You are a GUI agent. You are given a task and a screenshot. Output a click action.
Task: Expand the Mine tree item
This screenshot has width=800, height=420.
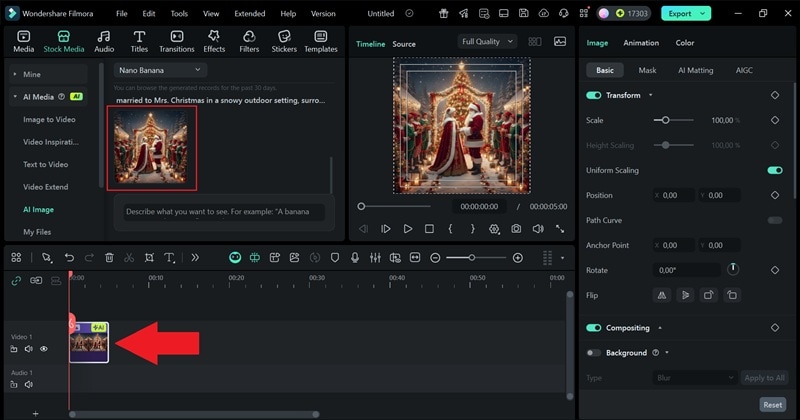click(x=15, y=74)
